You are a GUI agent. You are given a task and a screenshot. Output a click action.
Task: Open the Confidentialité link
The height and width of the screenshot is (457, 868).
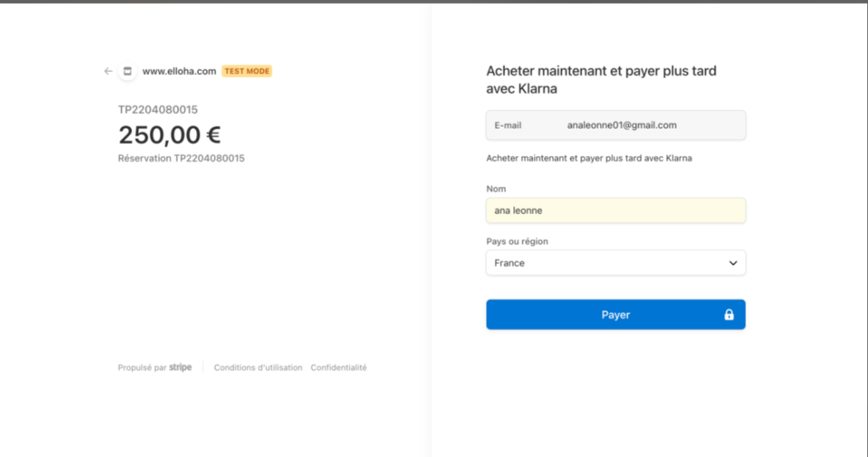339,367
